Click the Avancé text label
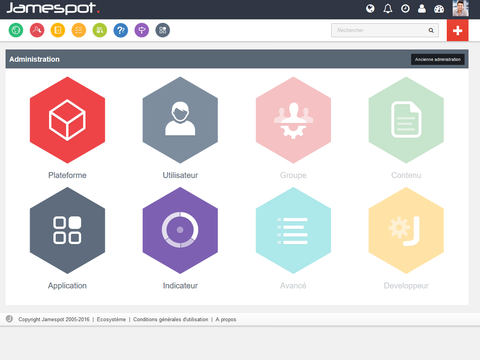Image resolution: width=480 pixels, height=360 pixels. point(293,286)
